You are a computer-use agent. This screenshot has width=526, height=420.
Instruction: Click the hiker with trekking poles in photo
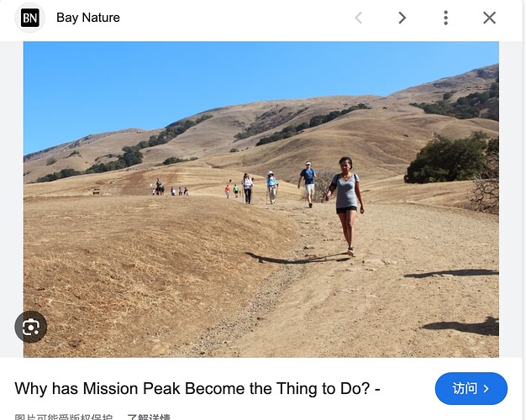(x=271, y=187)
